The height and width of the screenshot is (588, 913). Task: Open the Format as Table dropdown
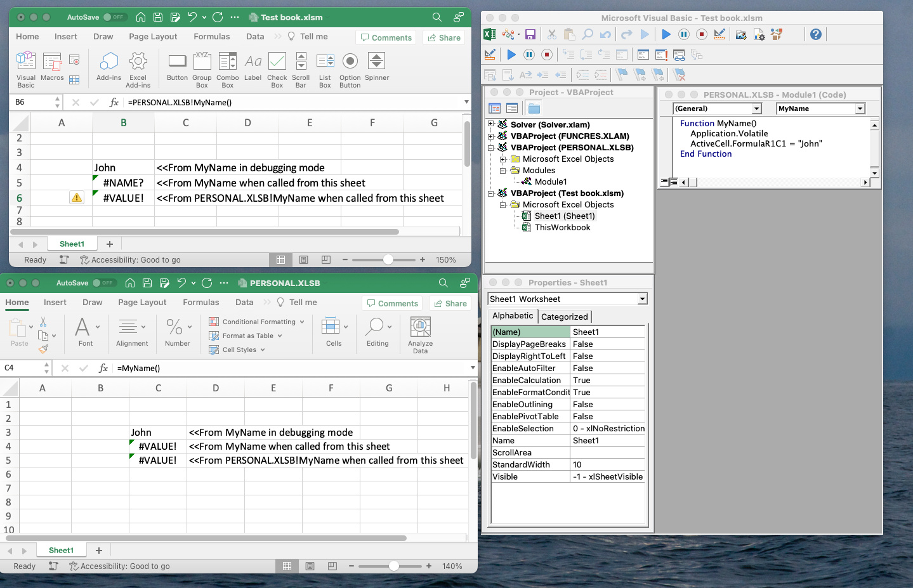coord(246,336)
